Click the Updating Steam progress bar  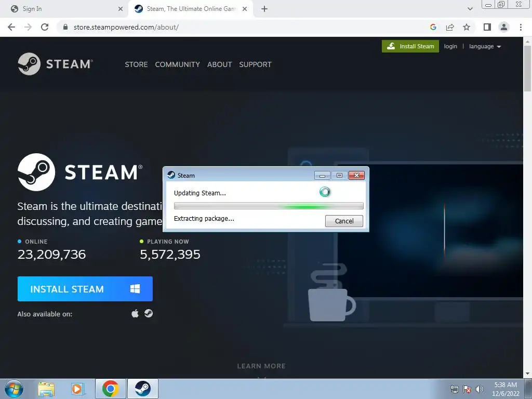[269, 206]
